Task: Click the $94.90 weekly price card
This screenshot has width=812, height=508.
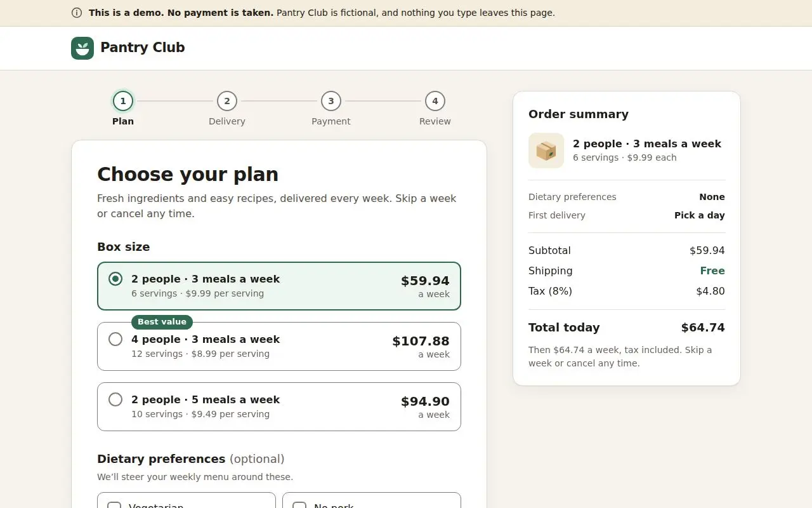Action: point(279,406)
